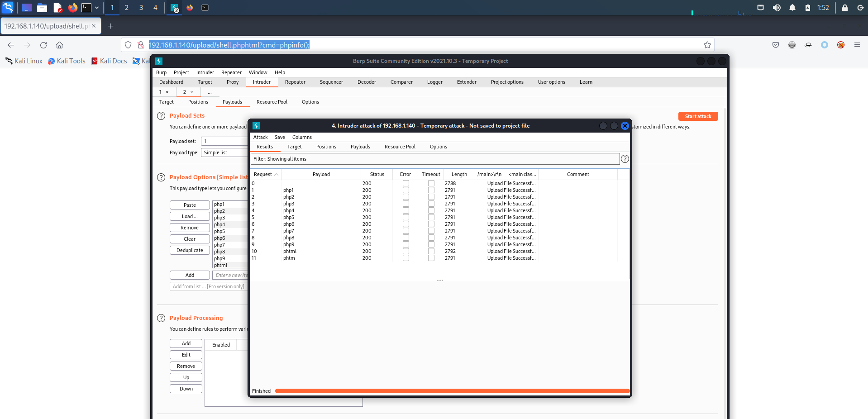Click the Firefox address bar URL
The width and height of the screenshot is (868, 419).
click(x=229, y=45)
